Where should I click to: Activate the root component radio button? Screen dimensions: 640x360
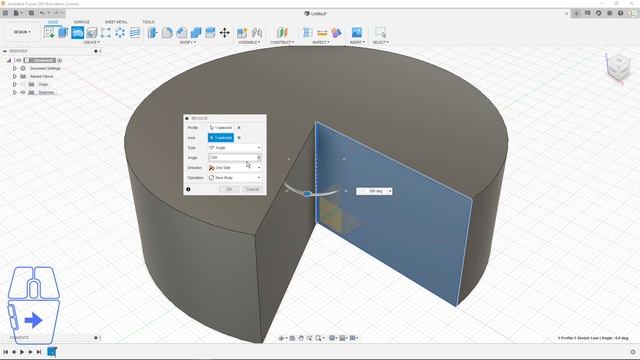coord(60,60)
